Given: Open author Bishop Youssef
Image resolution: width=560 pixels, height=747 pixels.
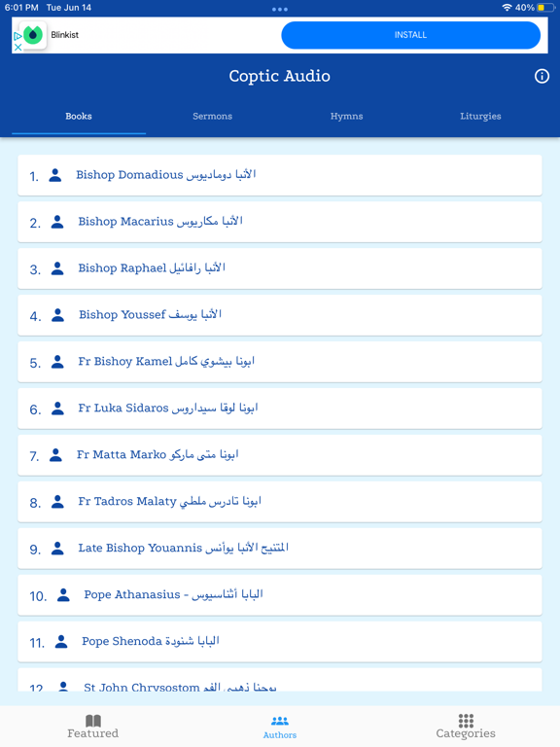Looking at the screenshot, I should [280, 315].
